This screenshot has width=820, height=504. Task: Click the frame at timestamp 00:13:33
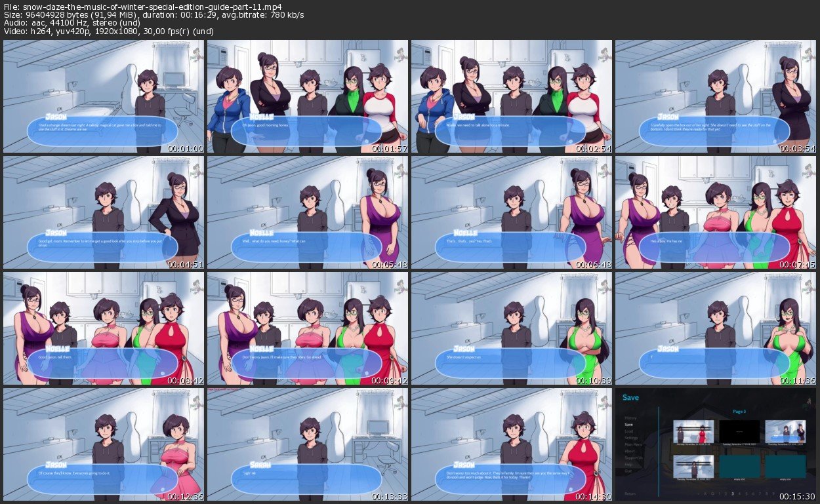tap(308, 444)
